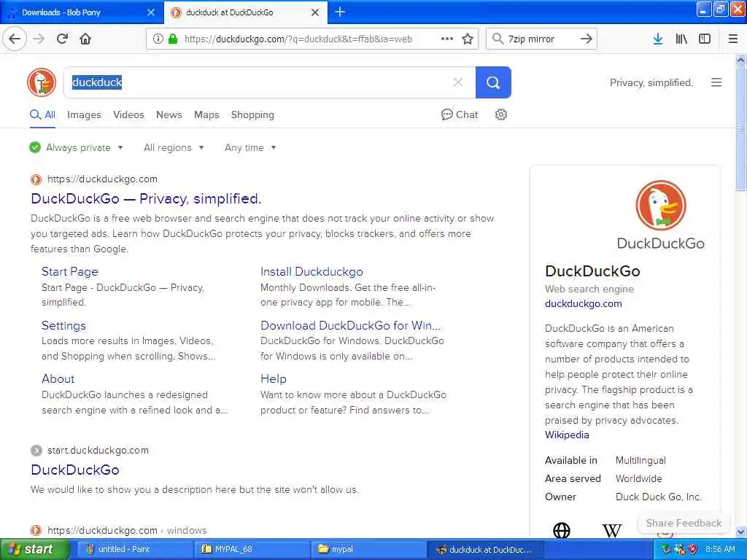Reload the current page
Image resolution: width=747 pixels, height=560 pixels.
click(63, 39)
